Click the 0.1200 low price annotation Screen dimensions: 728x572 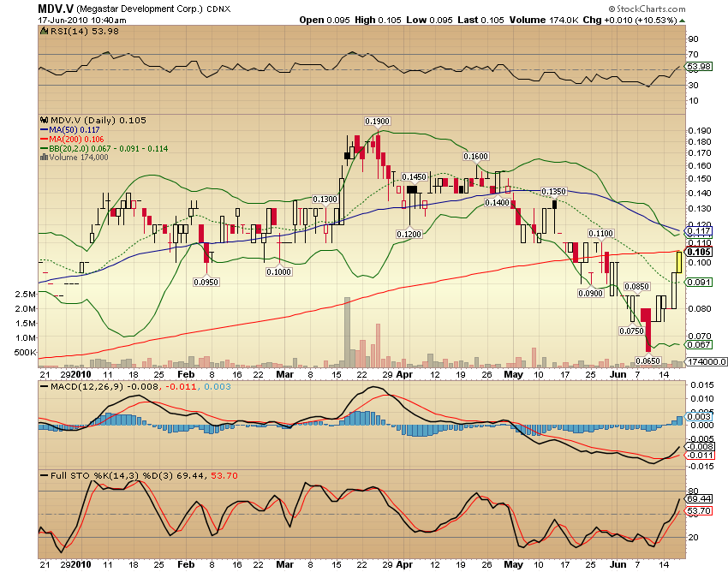click(x=409, y=234)
